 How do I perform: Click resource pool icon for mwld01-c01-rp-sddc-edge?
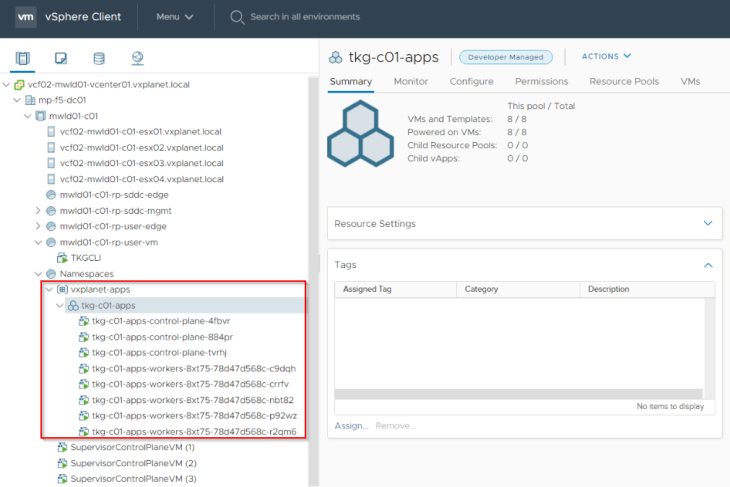point(51,195)
